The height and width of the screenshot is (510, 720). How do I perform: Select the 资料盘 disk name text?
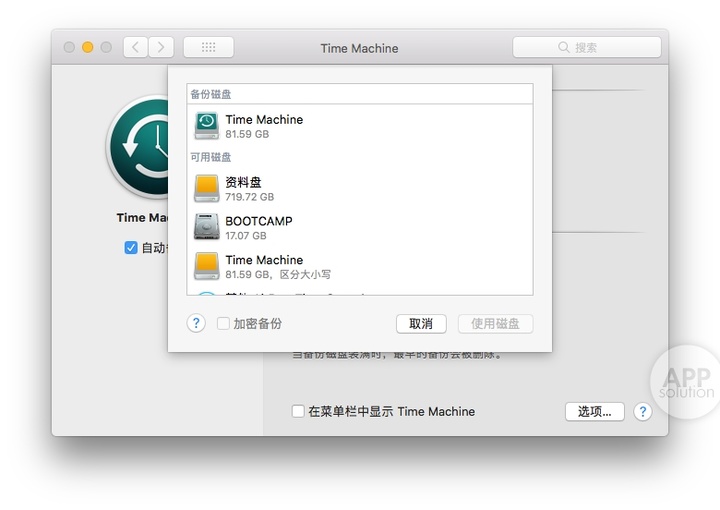pos(243,182)
